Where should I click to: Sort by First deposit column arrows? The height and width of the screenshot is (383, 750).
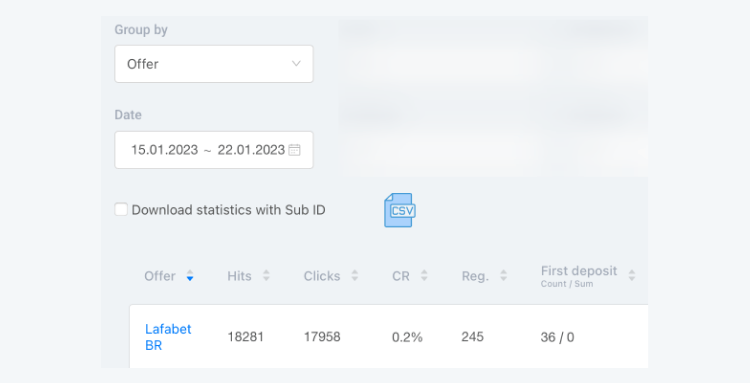tap(632, 275)
